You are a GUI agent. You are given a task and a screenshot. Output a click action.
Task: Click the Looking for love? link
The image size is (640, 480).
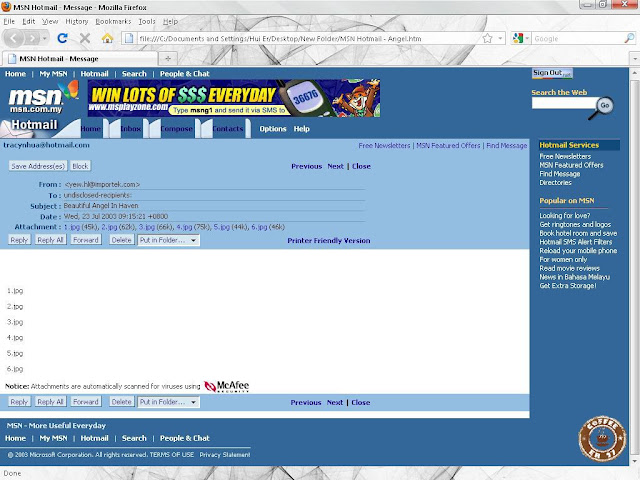click(564, 216)
